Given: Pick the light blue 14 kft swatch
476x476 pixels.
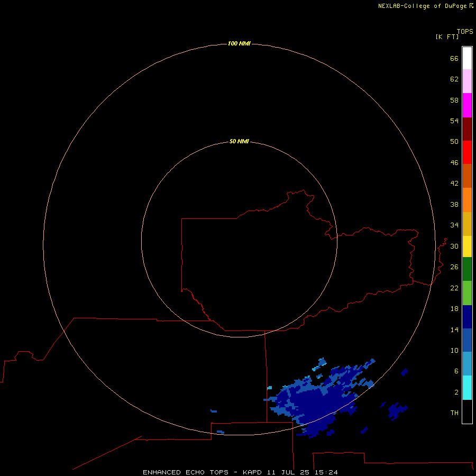Looking at the screenshot, I should click(x=467, y=364).
